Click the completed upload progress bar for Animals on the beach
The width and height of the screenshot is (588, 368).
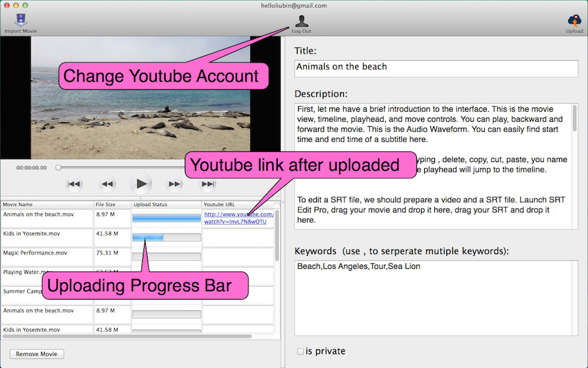tap(167, 218)
